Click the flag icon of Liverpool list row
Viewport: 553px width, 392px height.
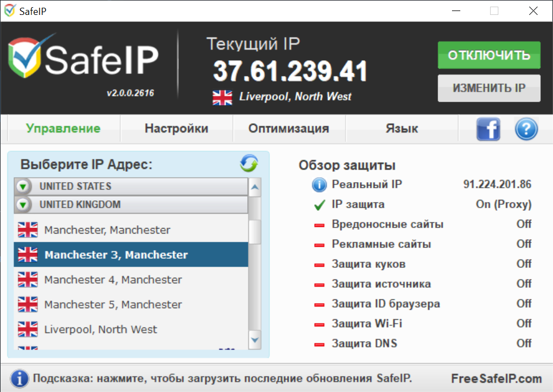tap(28, 329)
